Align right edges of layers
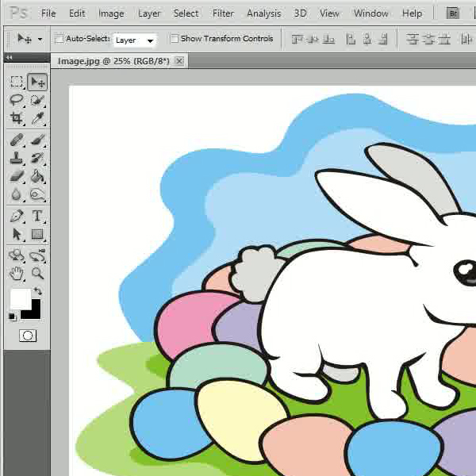The image size is (476, 476). 383,39
